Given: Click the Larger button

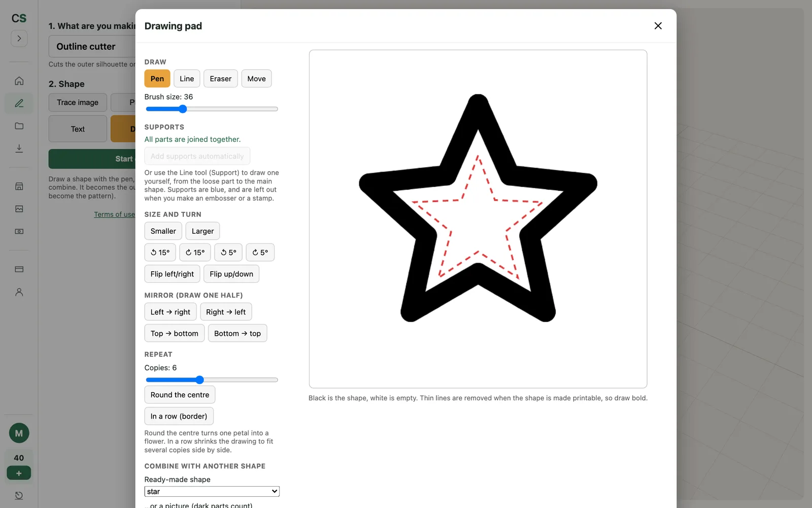Looking at the screenshot, I should 202,231.
